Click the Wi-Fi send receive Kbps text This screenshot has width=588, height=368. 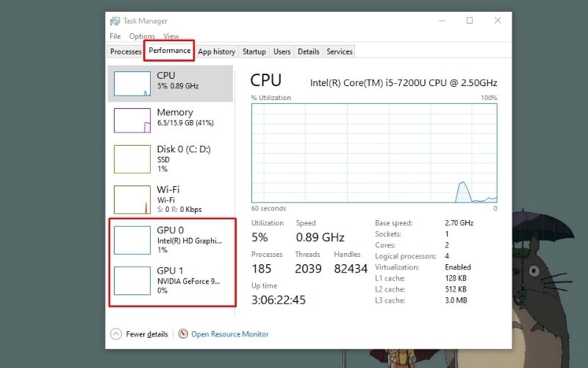179,210
